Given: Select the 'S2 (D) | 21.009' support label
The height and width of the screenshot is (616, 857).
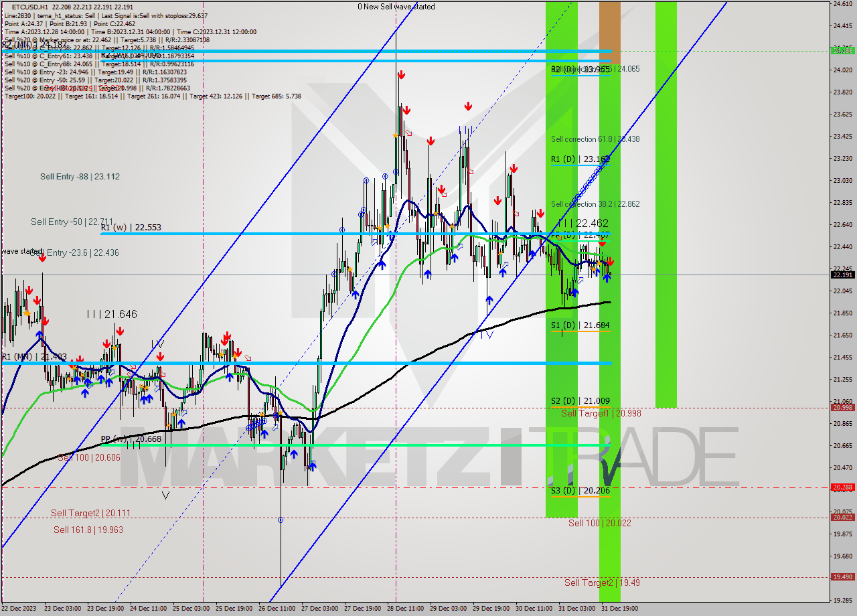Looking at the screenshot, I should tap(580, 401).
